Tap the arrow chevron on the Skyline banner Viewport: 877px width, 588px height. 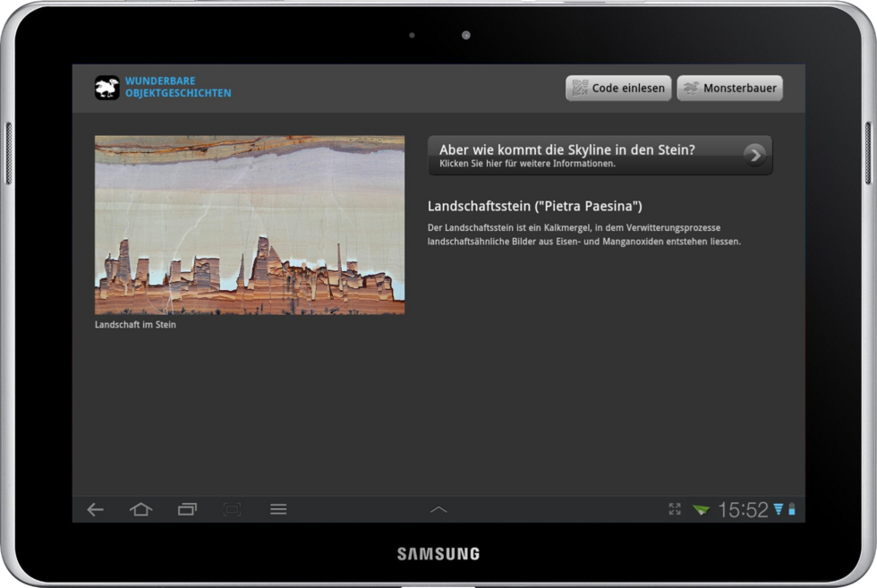pyautogui.click(x=754, y=155)
